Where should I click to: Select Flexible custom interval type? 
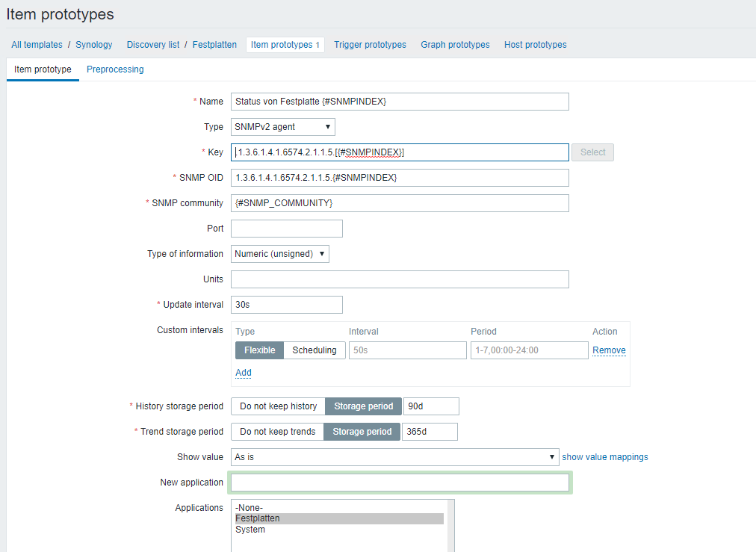[259, 350]
